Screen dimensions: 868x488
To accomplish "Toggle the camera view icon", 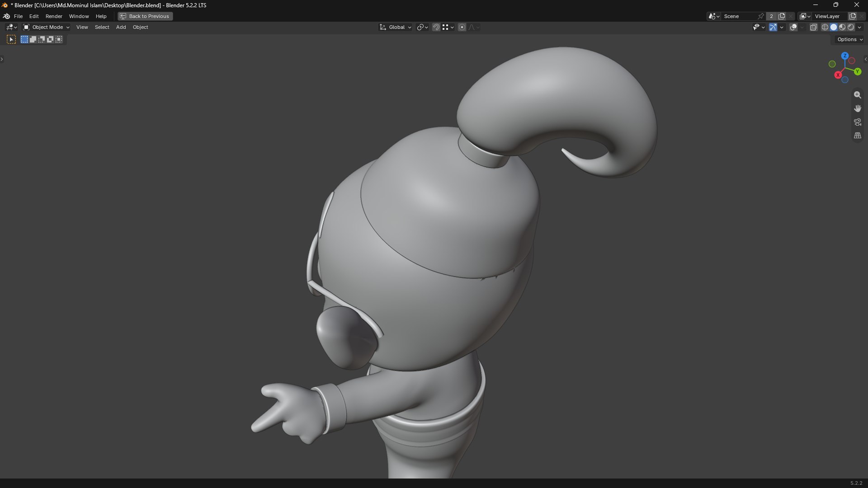I will point(858,122).
